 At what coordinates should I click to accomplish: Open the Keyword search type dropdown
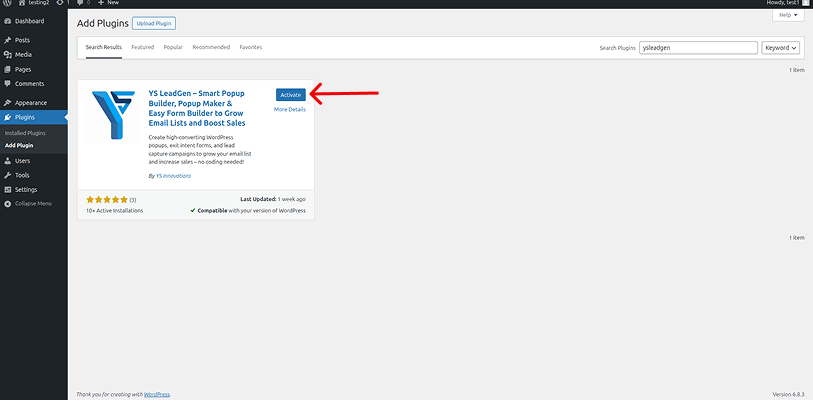pyautogui.click(x=782, y=48)
